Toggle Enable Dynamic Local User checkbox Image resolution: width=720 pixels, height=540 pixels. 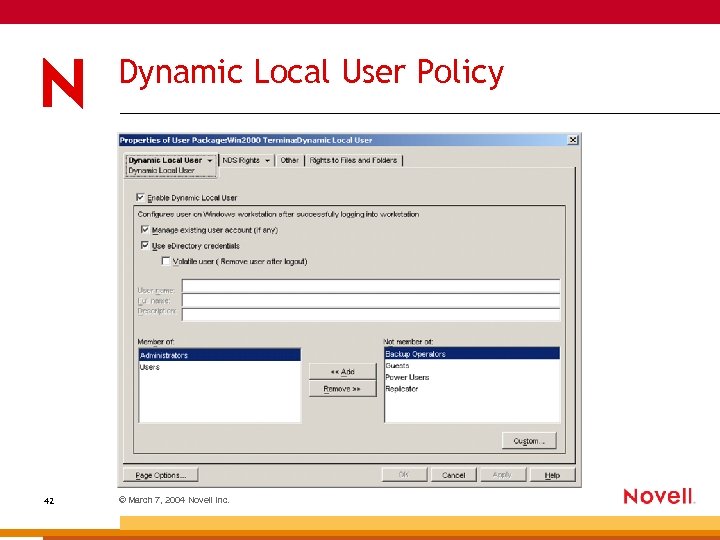tap(141, 197)
